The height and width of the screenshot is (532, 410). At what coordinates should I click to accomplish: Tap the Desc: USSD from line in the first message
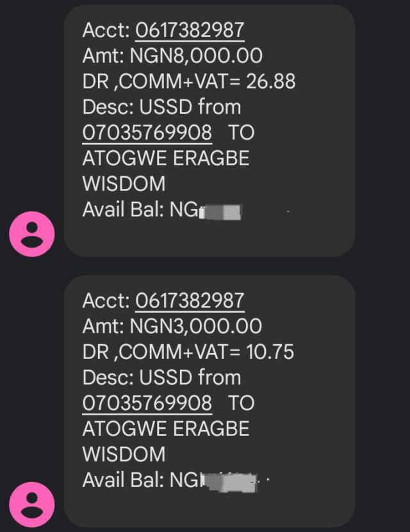coord(161,107)
